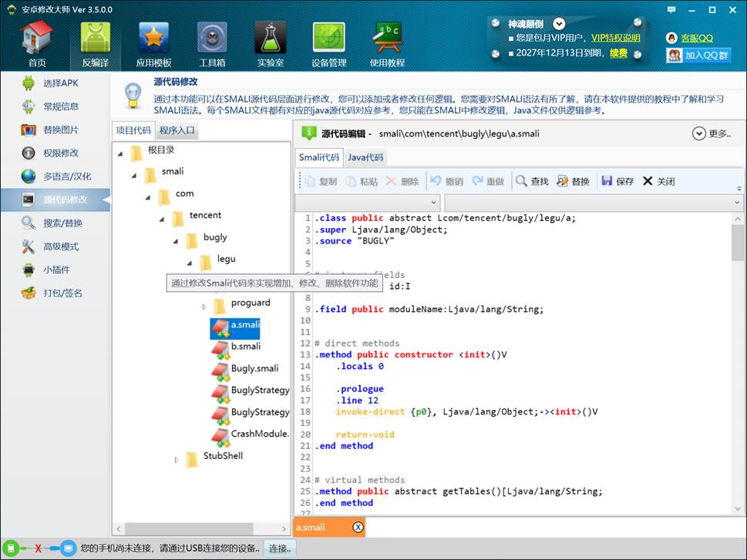Viewport: 747px width, 560px height.
Task: Click the 查找 search toolbar icon
Action: pos(521,180)
